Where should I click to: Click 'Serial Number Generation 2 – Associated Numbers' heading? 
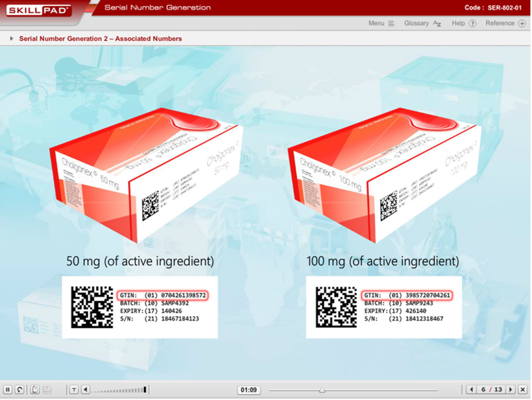(x=101, y=39)
